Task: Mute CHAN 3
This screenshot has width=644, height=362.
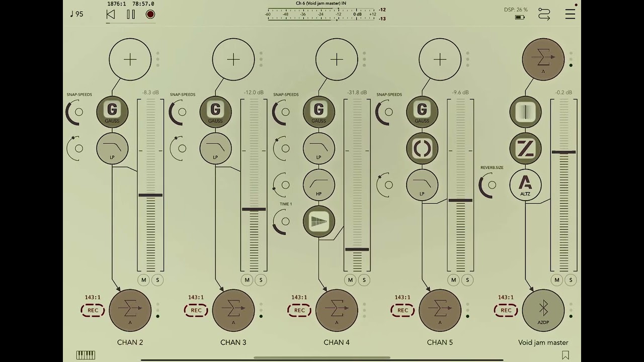Action: pos(247,280)
